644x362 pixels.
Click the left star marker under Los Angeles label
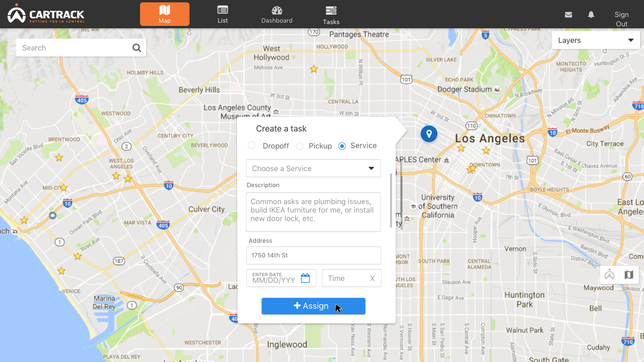coord(461,148)
